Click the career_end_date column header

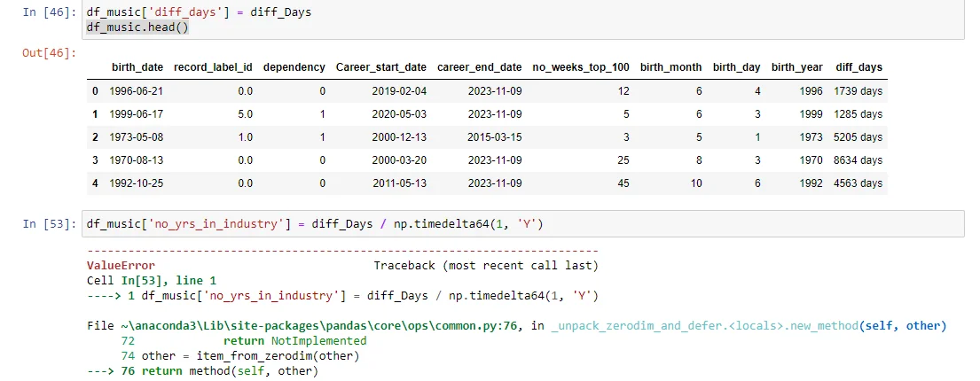[x=479, y=67]
